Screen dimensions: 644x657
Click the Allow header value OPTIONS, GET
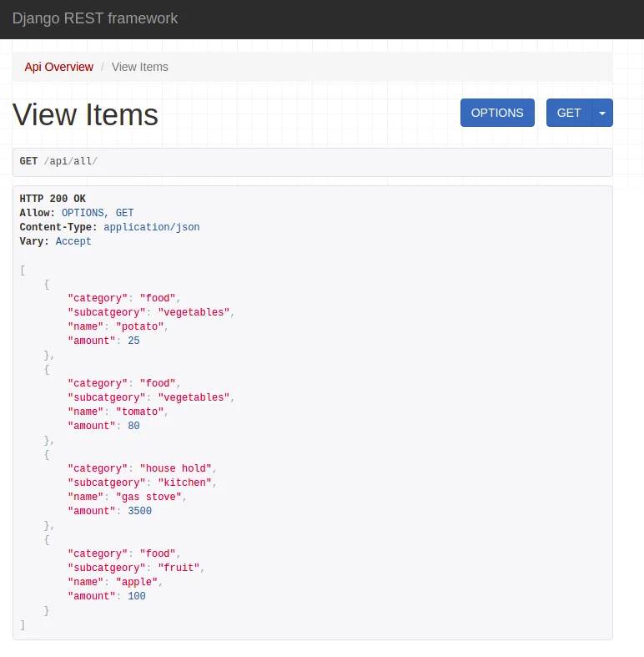coord(98,213)
